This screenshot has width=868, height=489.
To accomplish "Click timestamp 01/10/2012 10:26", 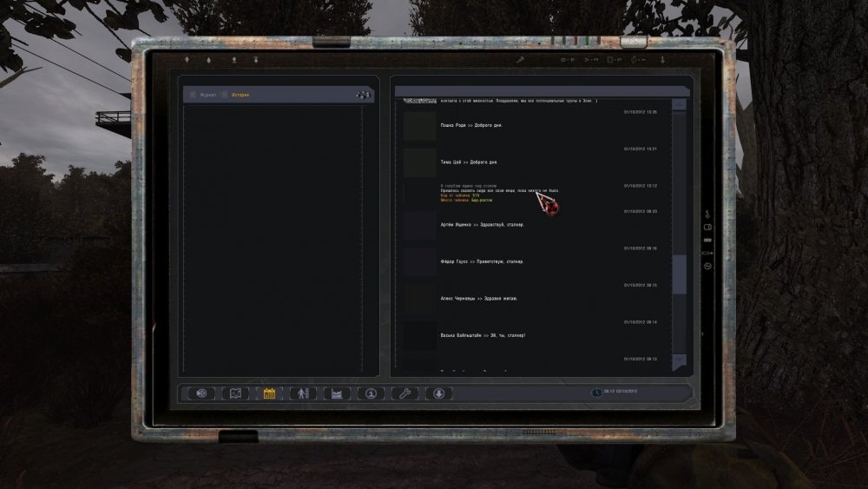I will click(x=641, y=112).
